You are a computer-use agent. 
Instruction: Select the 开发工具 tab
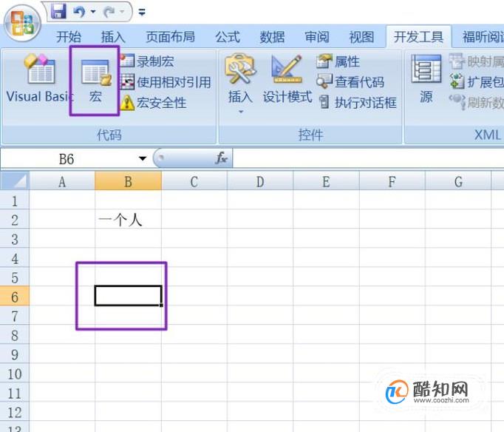418,37
